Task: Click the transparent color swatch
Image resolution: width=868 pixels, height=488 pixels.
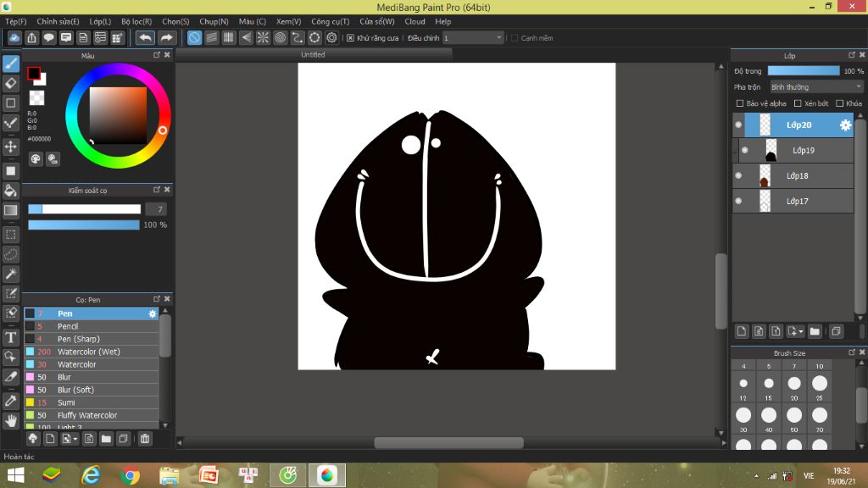Action: tap(36, 98)
